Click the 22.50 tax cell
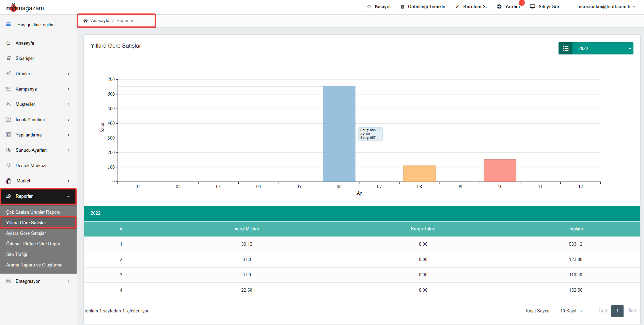The height and width of the screenshot is (325, 644). coord(247,290)
